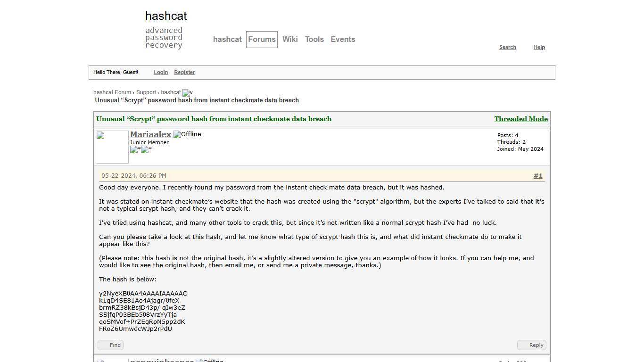The height and width of the screenshot is (362, 644).
Task: Open the Tools menu item
Action: pyautogui.click(x=314, y=39)
